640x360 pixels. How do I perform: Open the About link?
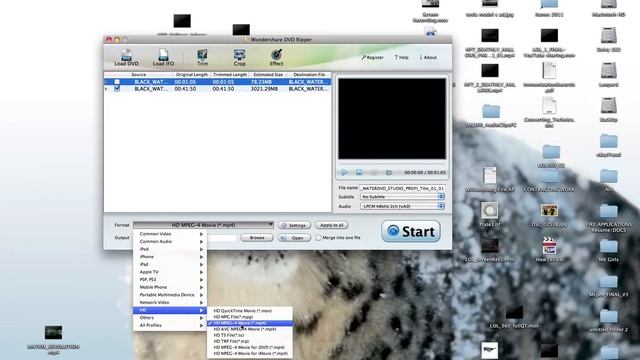428,58
